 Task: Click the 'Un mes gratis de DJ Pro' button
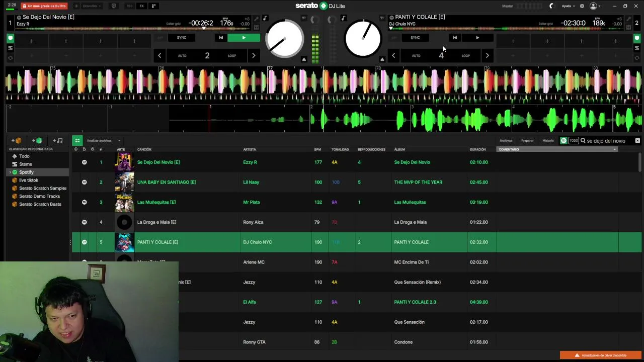click(44, 6)
